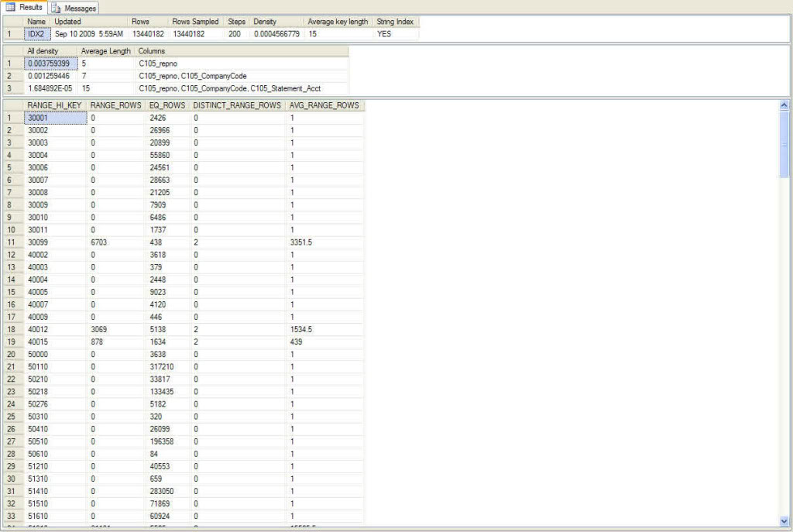Click the grid icon on the Results tab

coord(9,8)
